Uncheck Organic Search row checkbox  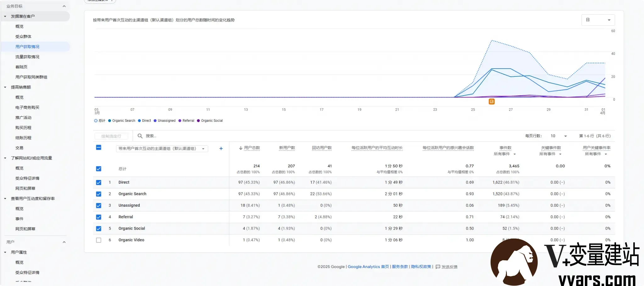pos(98,194)
